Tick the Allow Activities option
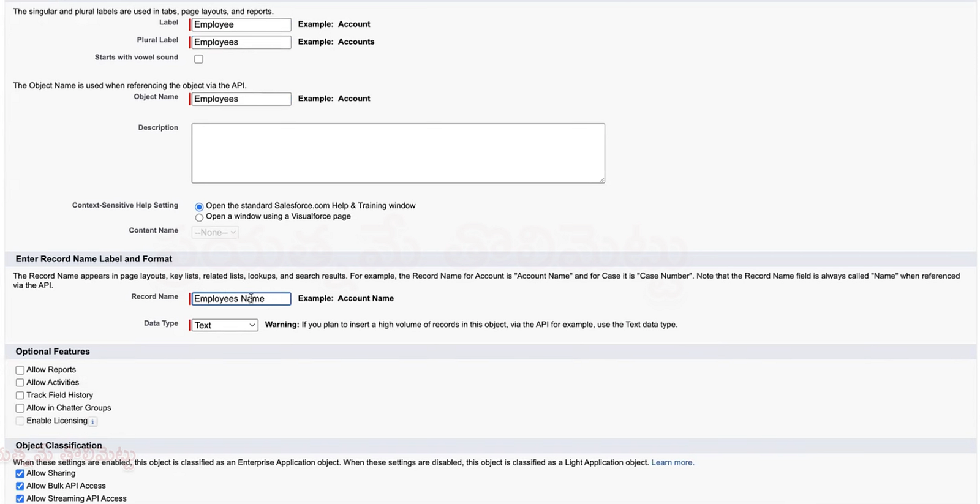This screenshot has height=504, width=980. [x=20, y=383]
